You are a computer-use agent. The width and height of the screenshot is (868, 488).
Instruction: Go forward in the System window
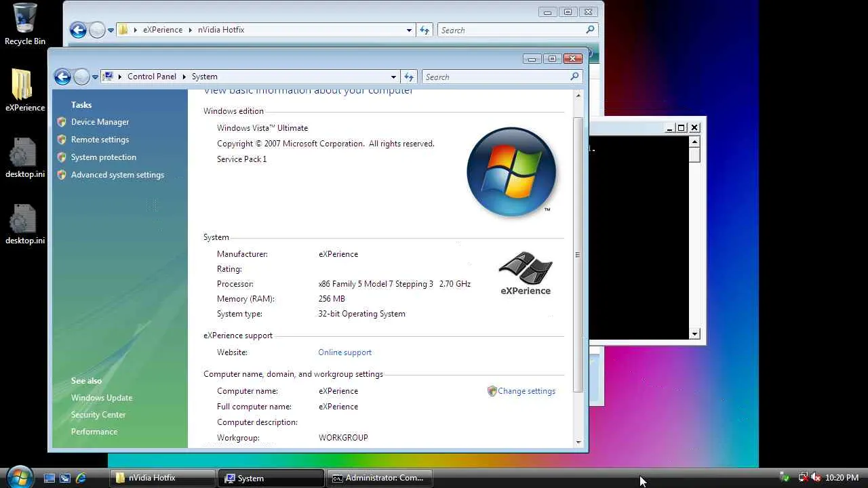[81, 77]
